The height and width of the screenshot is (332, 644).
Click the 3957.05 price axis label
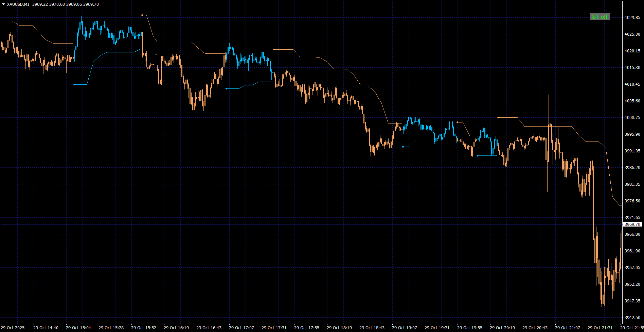[x=632, y=268]
